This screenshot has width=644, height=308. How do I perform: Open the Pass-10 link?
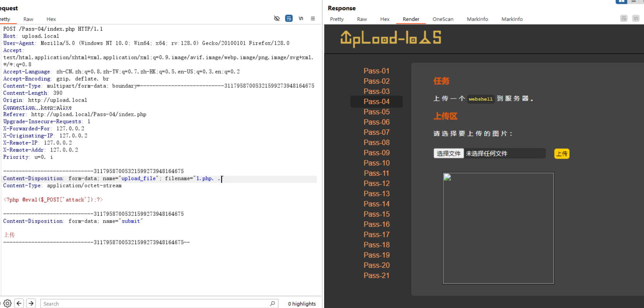point(377,163)
